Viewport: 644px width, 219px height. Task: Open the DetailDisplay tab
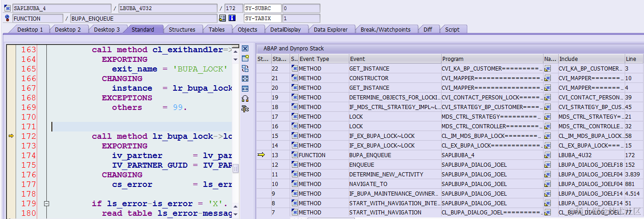point(286,29)
